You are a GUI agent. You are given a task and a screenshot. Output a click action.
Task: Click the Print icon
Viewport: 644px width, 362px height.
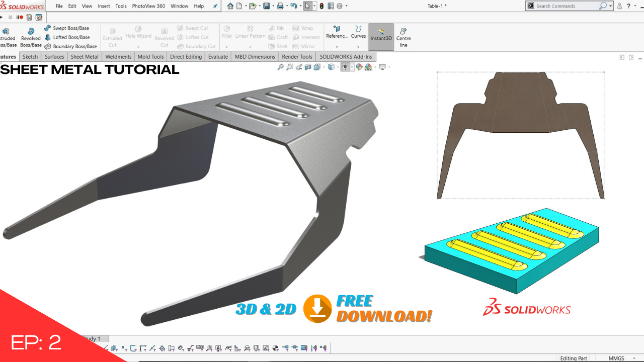pyautogui.click(x=280, y=6)
